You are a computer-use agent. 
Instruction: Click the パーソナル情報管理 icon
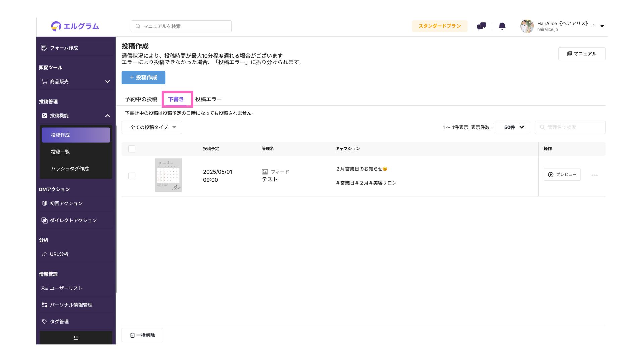tap(44, 305)
